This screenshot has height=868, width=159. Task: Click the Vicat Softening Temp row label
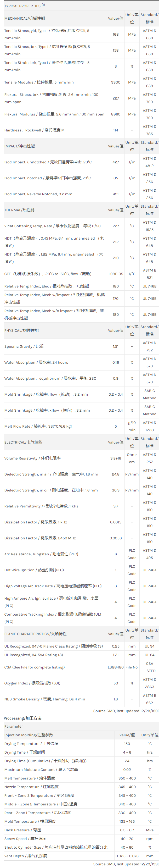click(x=52, y=226)
